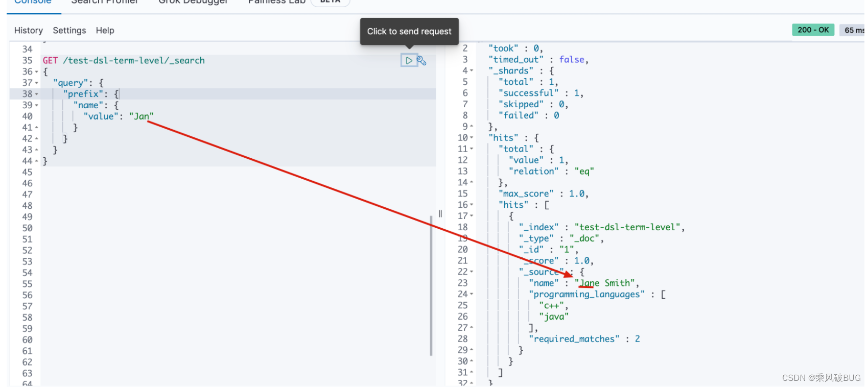Click the "query" key in the editor
The width and height of the screenshot is (868, 387).
point(71,83)
